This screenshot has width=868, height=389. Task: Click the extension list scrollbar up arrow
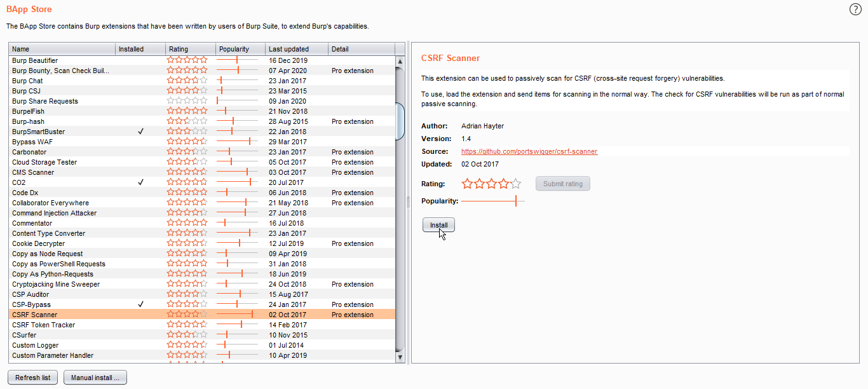click(400, 61)
